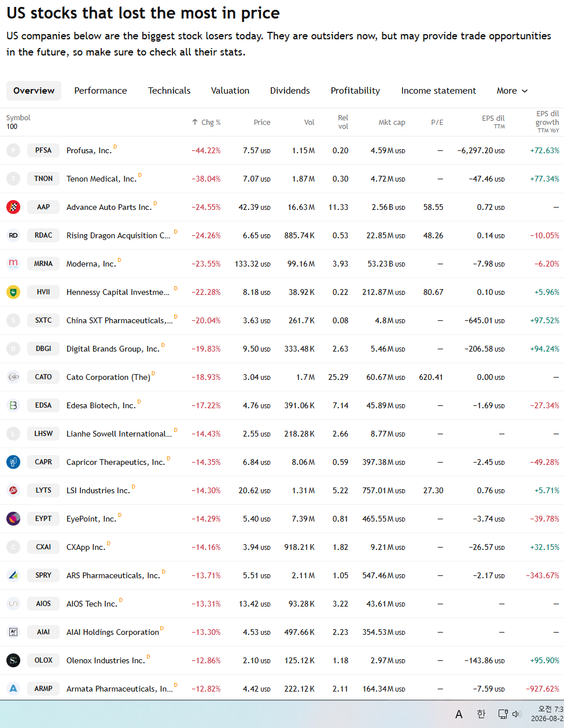
Task: Click the 133.32 USD Moderna price
Action: tap(252, 264)
